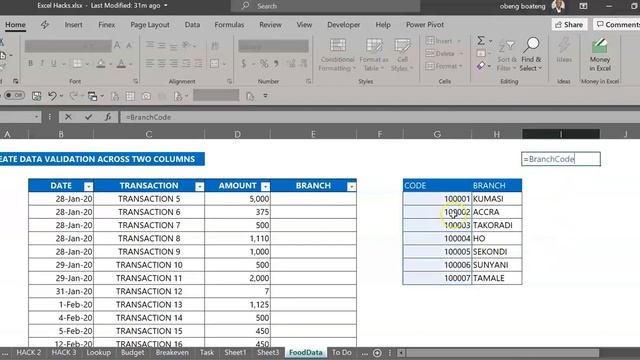Click the obeng boateng account name
This screenshot has height=360, width=640.
(x=522, y=6)
